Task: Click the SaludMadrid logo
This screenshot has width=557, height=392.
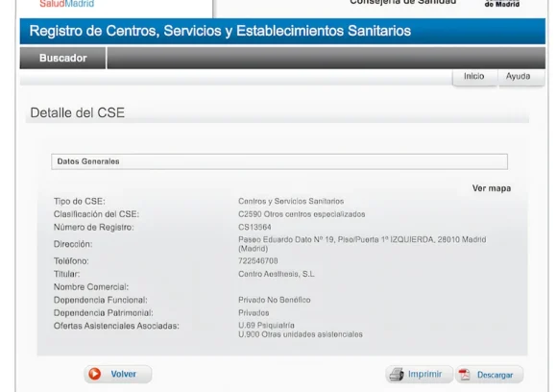Action: 67,4
